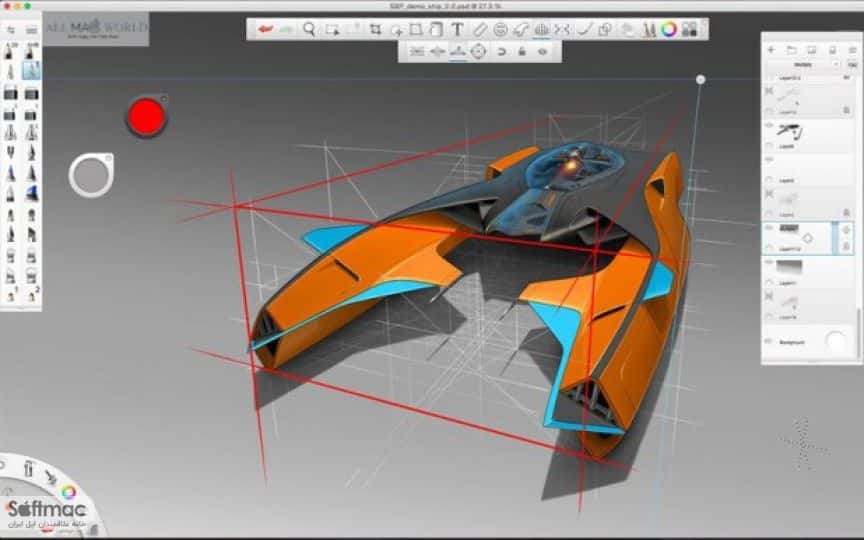The height and width of the screenshot is (540, 864).
Task: Click the vanishing point handle circle
Action: click(700, 79)
